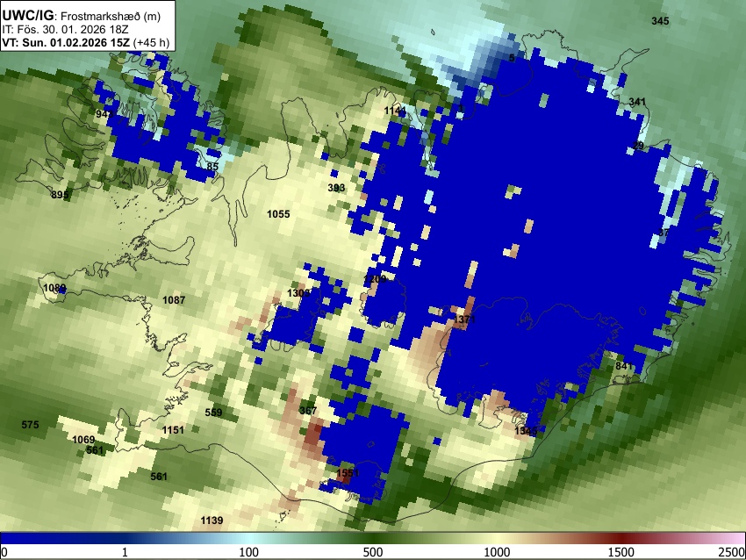
Task: Click the 'UWC/IG: Frostmarkshæð (m)' title text
Action: pos(82,15)
